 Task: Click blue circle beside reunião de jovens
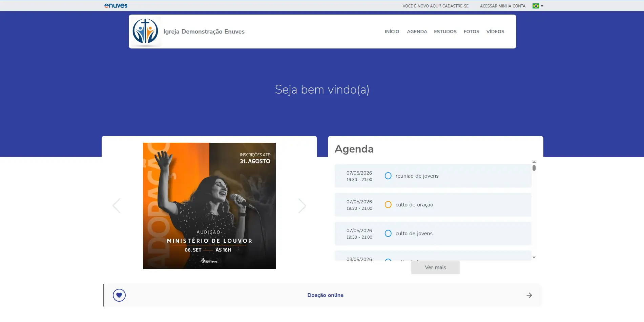point(388,176)
